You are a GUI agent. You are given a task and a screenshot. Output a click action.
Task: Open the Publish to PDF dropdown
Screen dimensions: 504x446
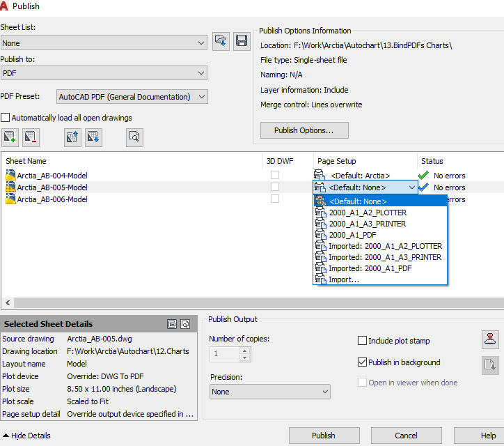pyautogui.click(x=104, y=73)
